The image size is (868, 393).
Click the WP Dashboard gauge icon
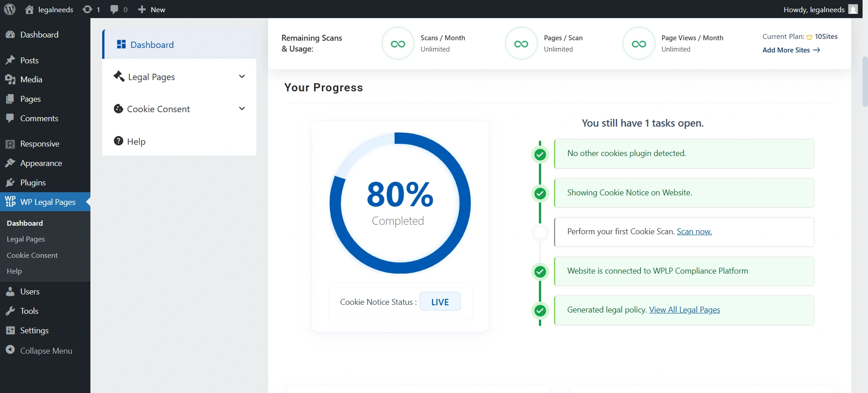10,35
